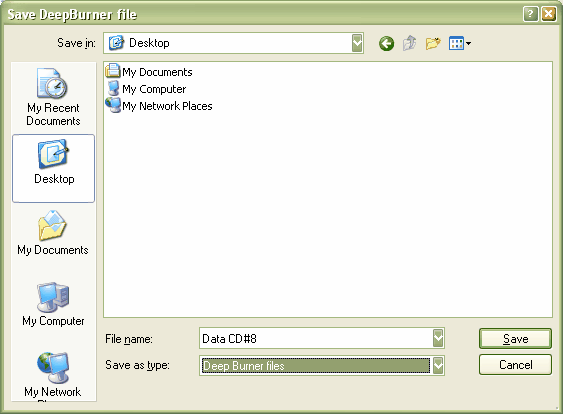563x414 pixels.
Task: Create a new folder
Action: point(433,44)
